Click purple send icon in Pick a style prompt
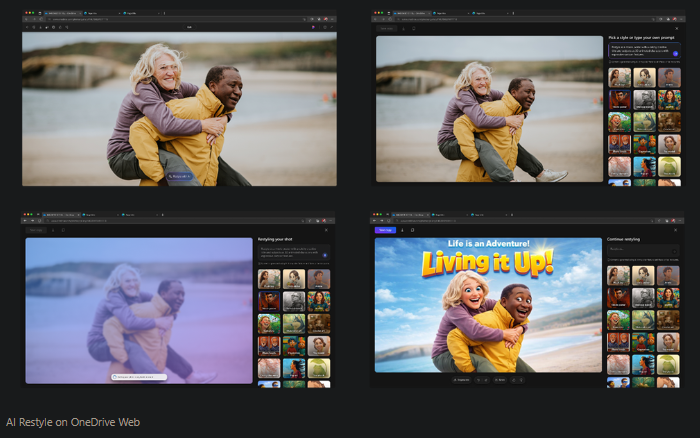 point(676,51)
